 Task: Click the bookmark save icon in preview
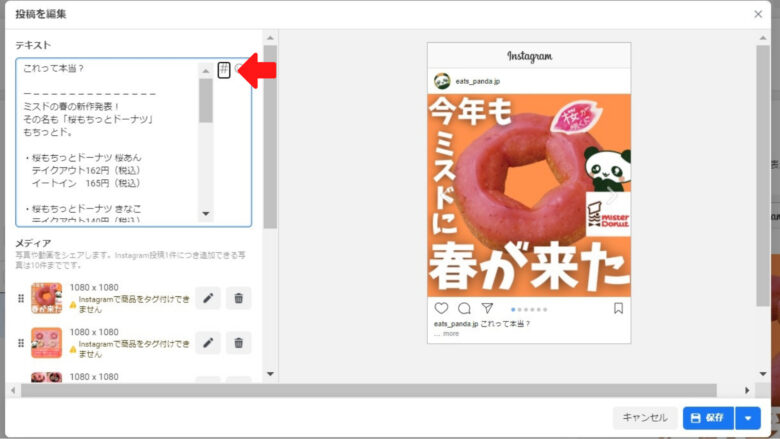(618, 308)
